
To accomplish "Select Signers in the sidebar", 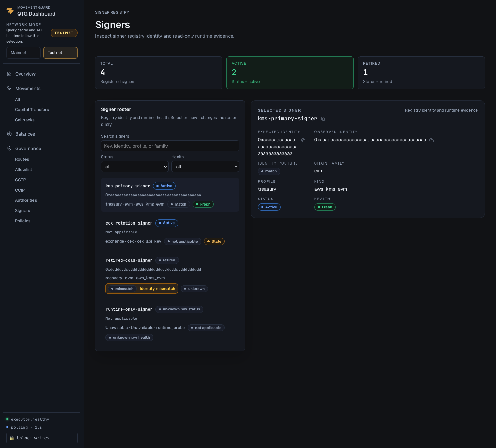I will pyautogui.click(x=22, y=211).
